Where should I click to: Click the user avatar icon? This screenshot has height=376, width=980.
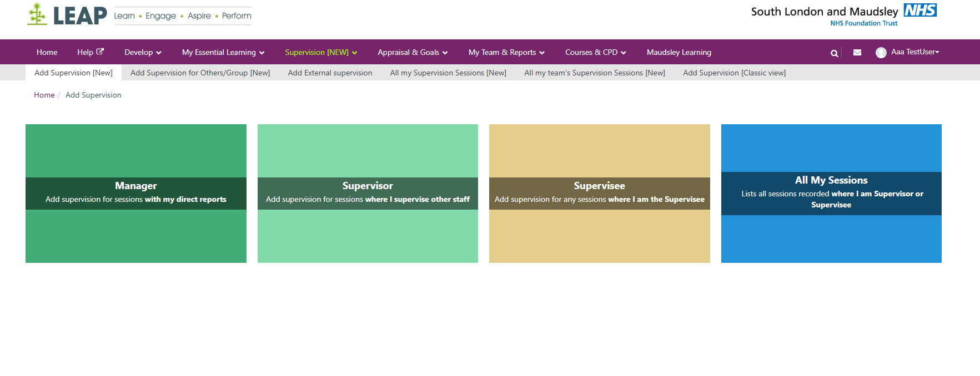pyautogui.click(x=881, y=53)
